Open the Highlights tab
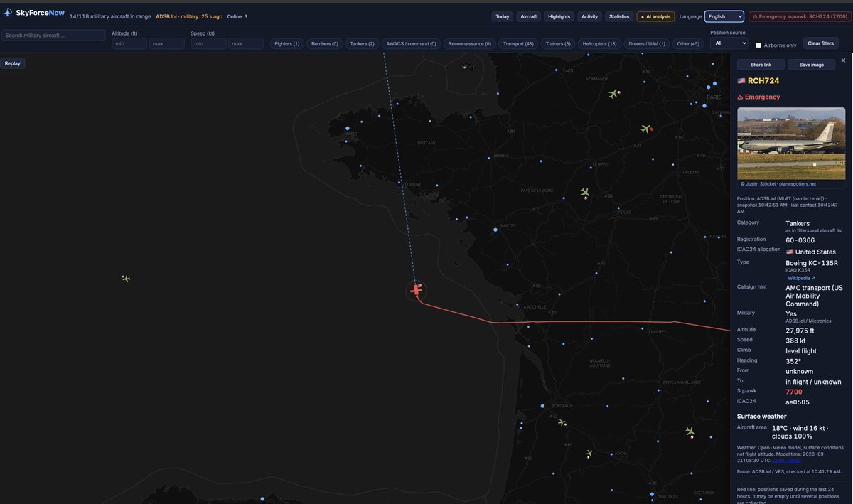 pyautogui.click(x=559, y=16)
